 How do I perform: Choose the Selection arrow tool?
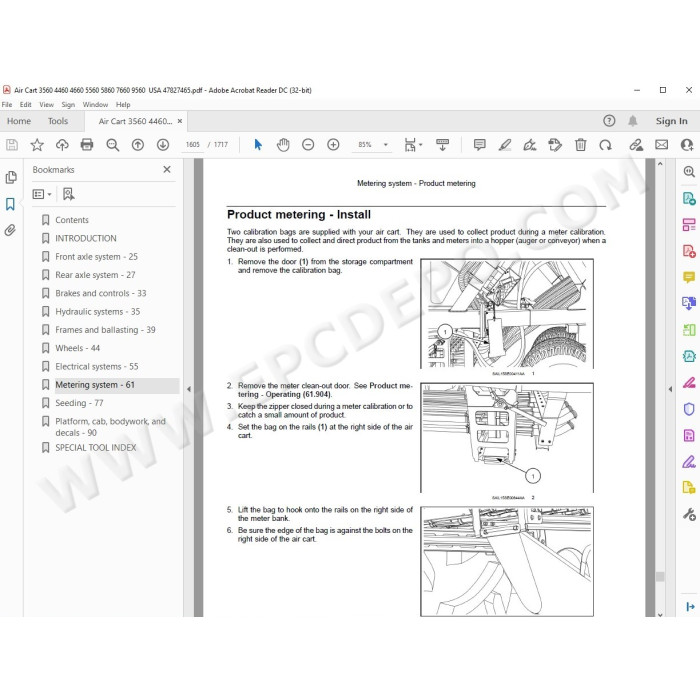(x=258, y=145)
